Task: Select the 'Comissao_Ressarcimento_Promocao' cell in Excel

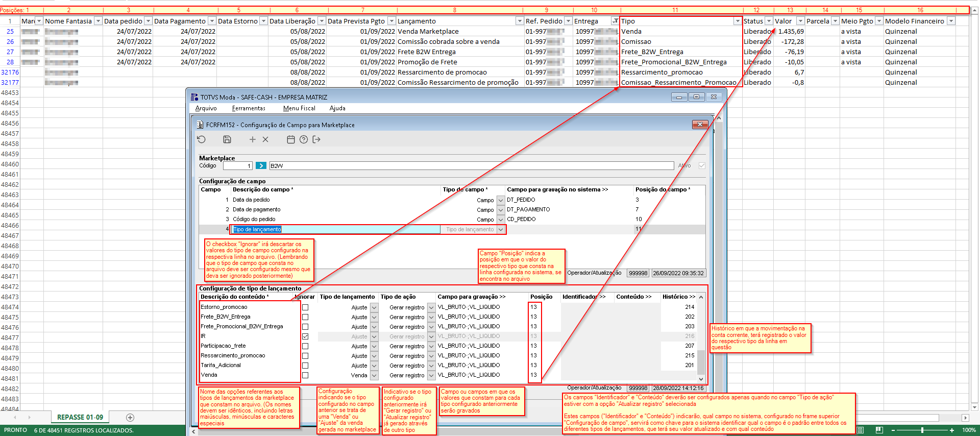Action: 680,82
